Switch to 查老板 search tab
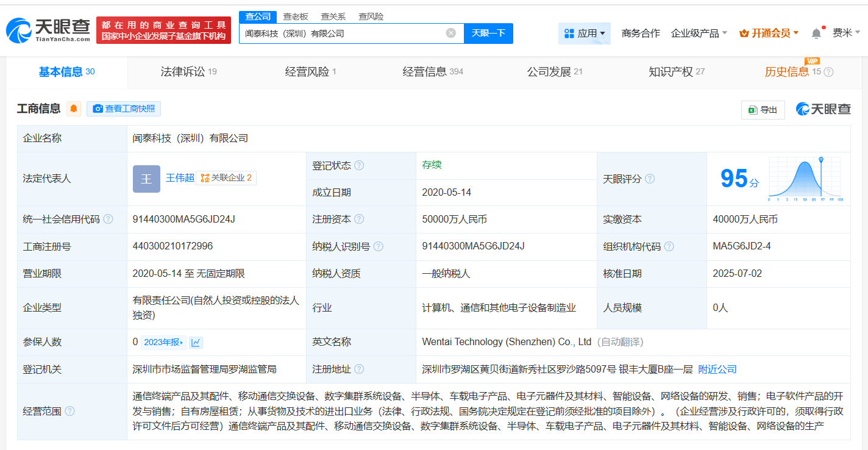The width and height of the screenshot is (868, 450). [x=296, y=16]
